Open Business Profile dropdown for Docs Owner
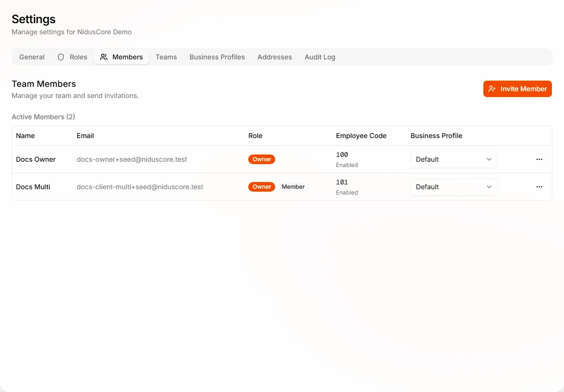The image size is (564, 392). pyautogui.click(x=453, y=159)
